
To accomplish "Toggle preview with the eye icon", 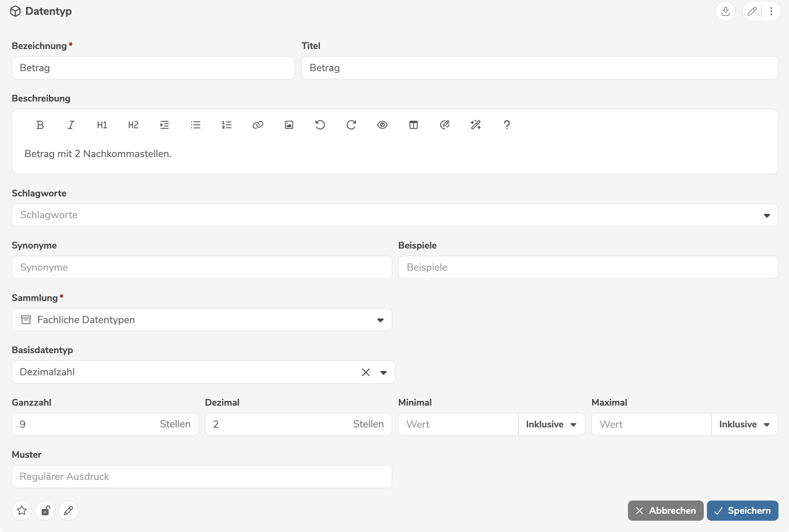I will tap(382, 125).
